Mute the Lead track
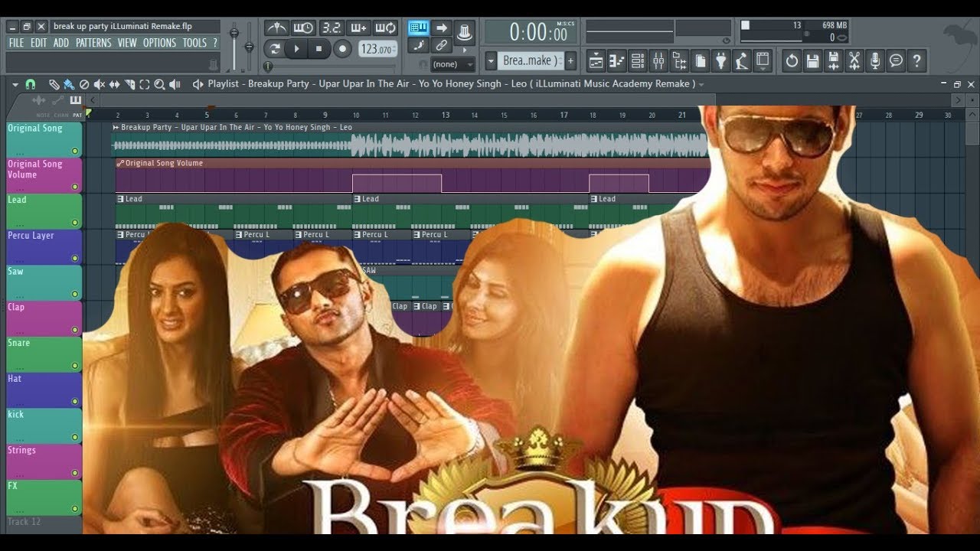980x551 pixels. pyautogui.click(x=75, y=223)
